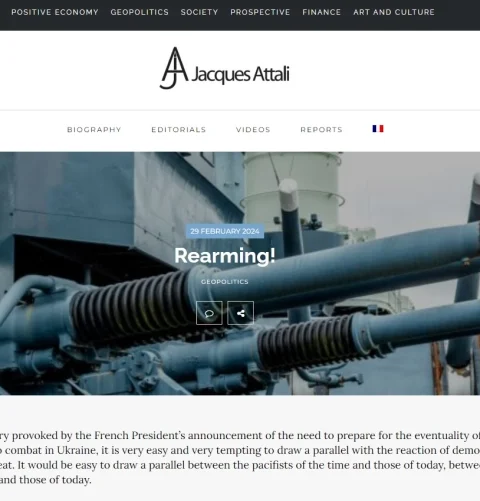View the Editorials tab

pos(179,130)
